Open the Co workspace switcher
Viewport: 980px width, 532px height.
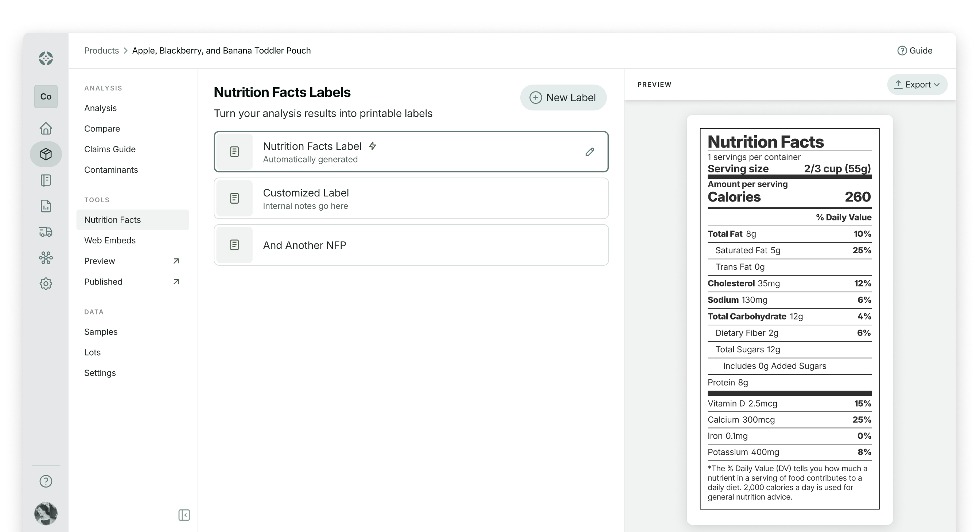(x=46, y=97)
